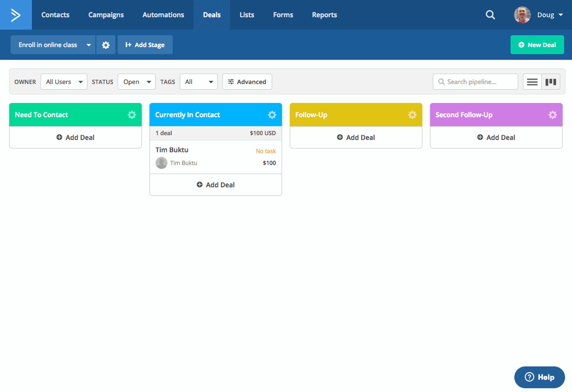Open the Owner All Users dropdown
Image resolution: width=572 pixels, height=392 pixels.
pyautogui.click(x=63, y=82)
